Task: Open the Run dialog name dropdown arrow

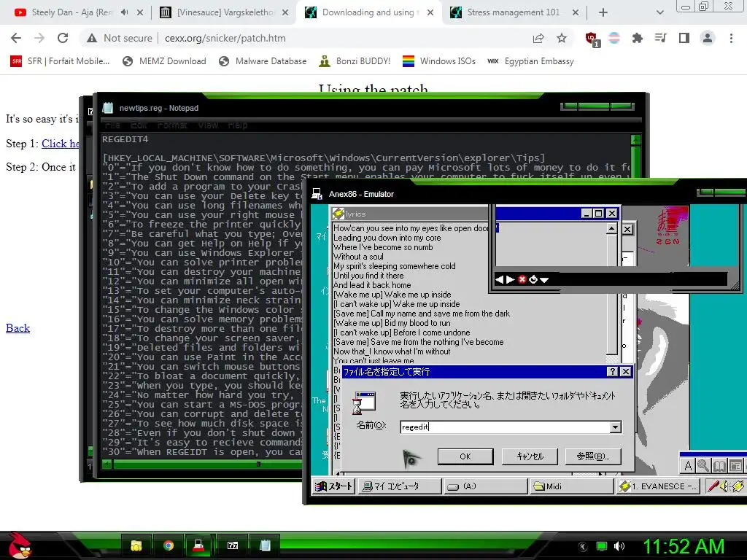Action: (x=615, y=427)
